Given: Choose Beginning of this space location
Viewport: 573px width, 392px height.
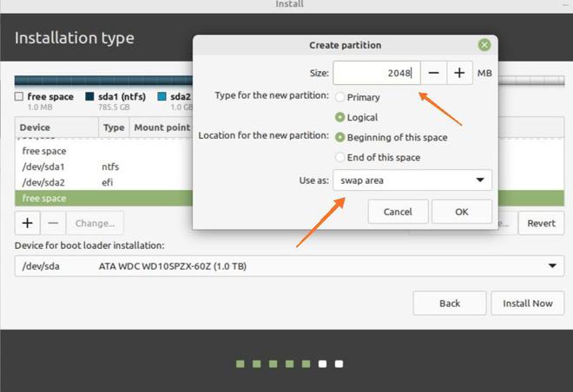Looking at the screenshot, I should point(339,137).
